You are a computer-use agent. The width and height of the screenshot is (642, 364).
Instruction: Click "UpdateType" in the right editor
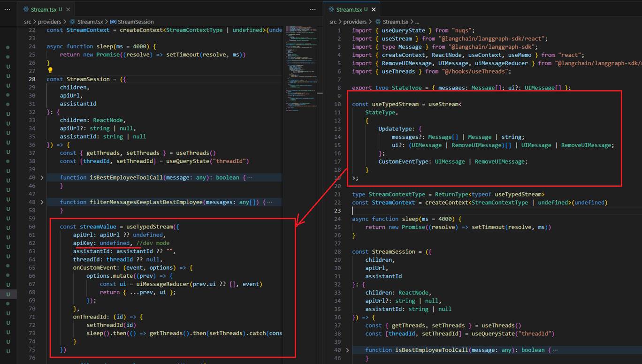395,129
